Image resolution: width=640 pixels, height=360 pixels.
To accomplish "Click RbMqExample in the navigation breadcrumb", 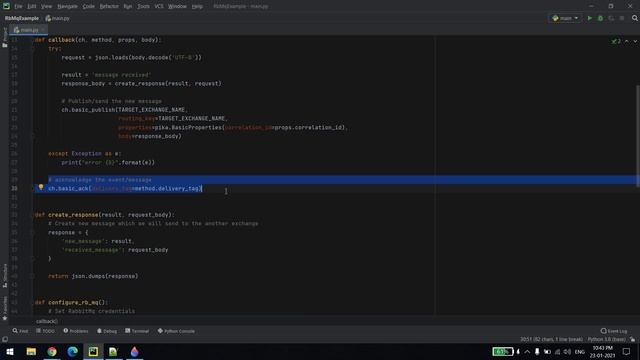I will tap(22, 18).
